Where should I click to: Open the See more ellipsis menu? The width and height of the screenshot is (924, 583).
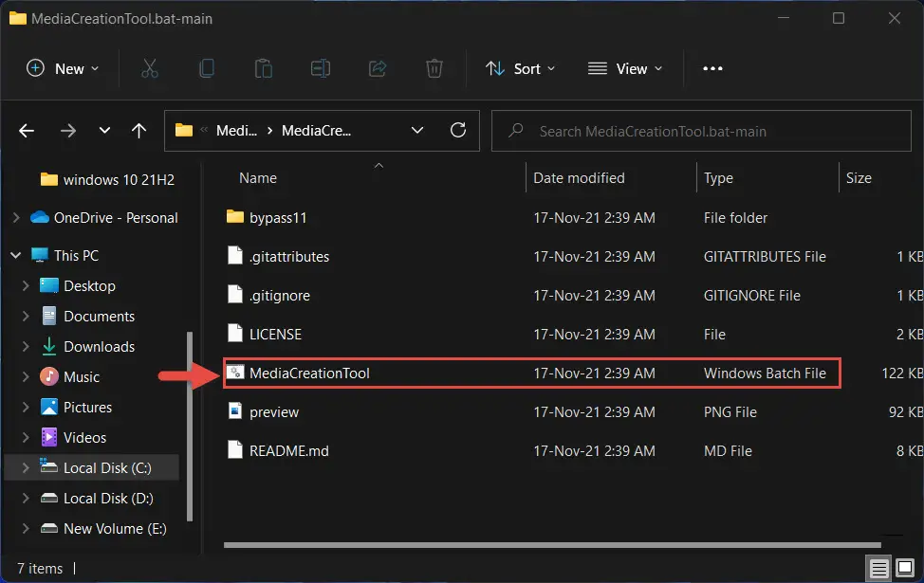pos(712,68)
